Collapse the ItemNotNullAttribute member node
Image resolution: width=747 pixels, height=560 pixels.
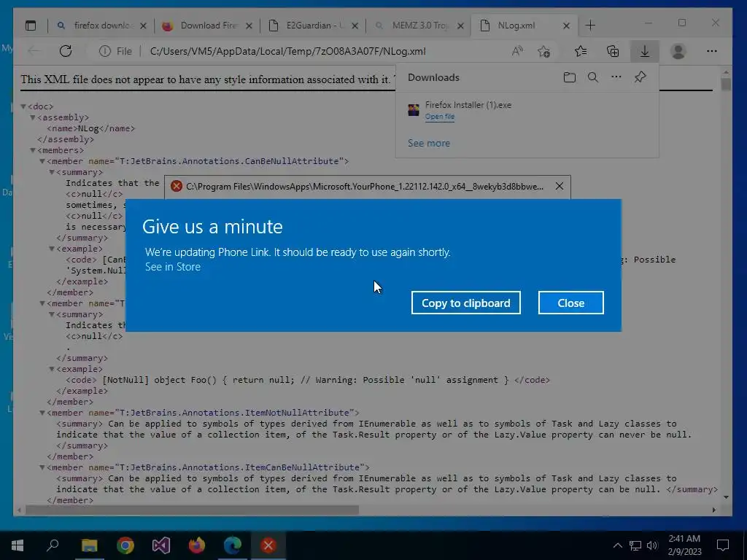[42, 413]
